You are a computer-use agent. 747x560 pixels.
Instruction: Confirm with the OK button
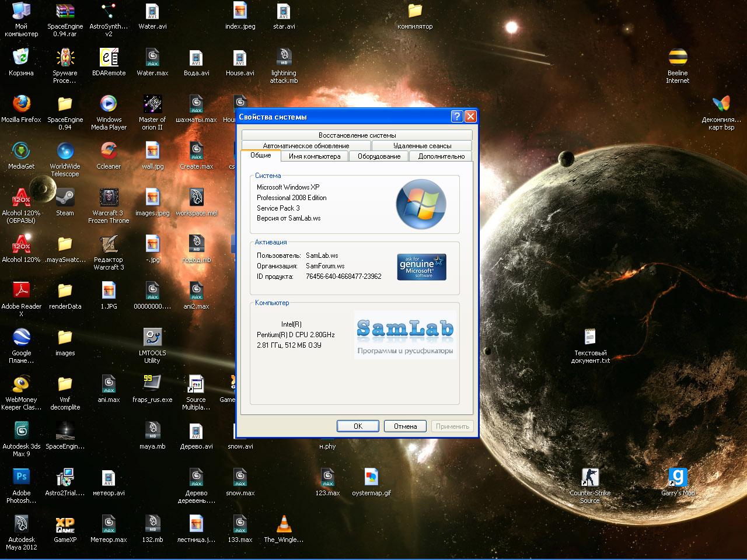(358, 426)
